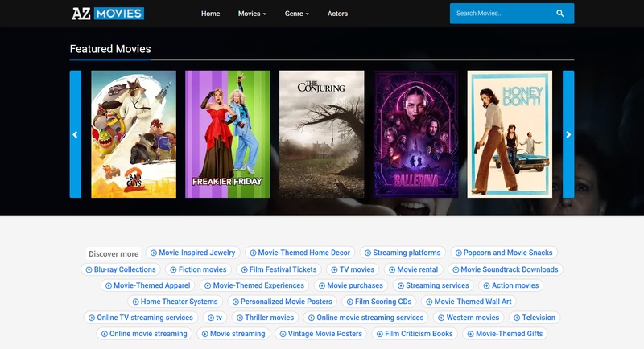Visit the Home Theater Systems link
The width and height of the screenshot is (644, 349).
(x=174, y=302)
